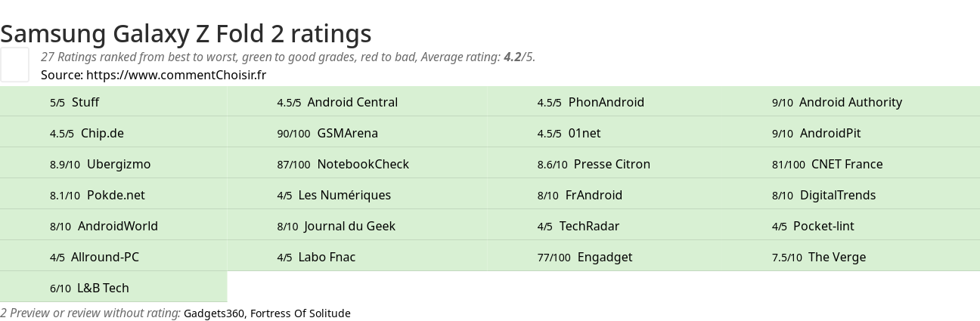This screenshot has height=321, width=980.
Task: Open the commentChoisir.fr source link
Action: (175, 75)
